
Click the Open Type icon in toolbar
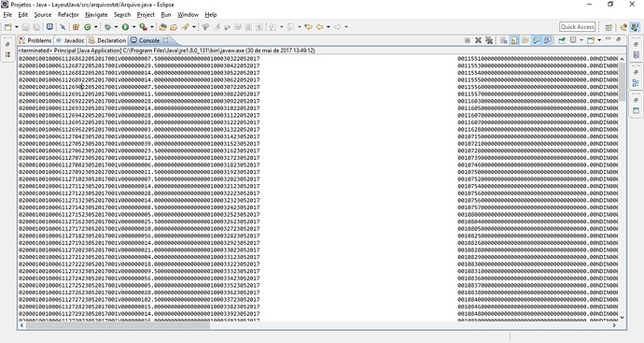click(x=162, y=27)
